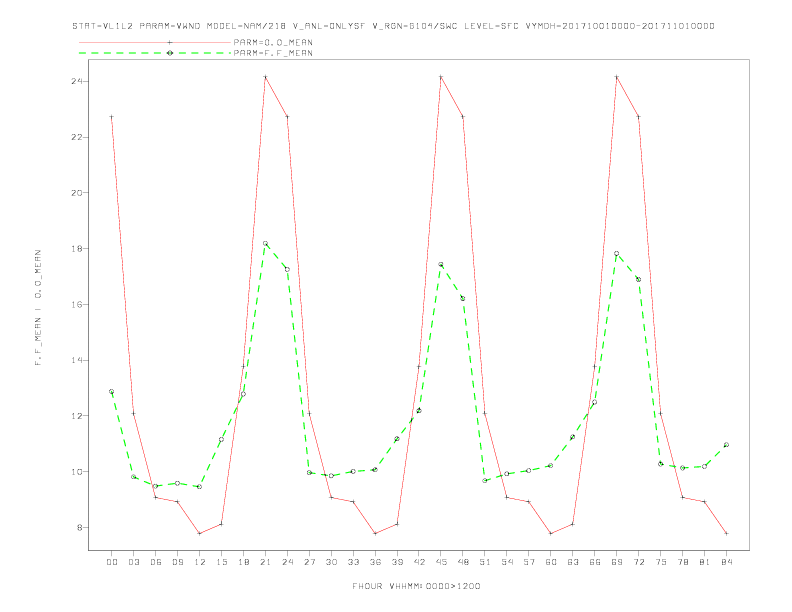Click the rotated F.F_MEAN | O.O_MEAN y-axis label

tap(38, 308)
